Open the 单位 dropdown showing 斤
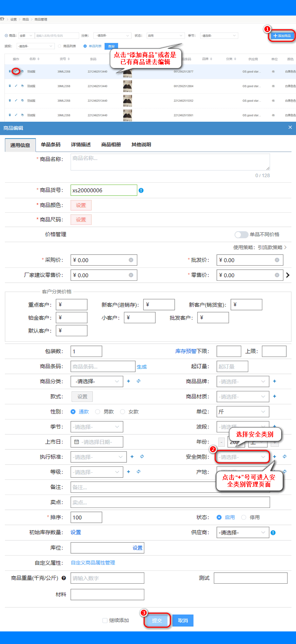The width and height of the screenshot is (296, 644). [x=243, y=412]
